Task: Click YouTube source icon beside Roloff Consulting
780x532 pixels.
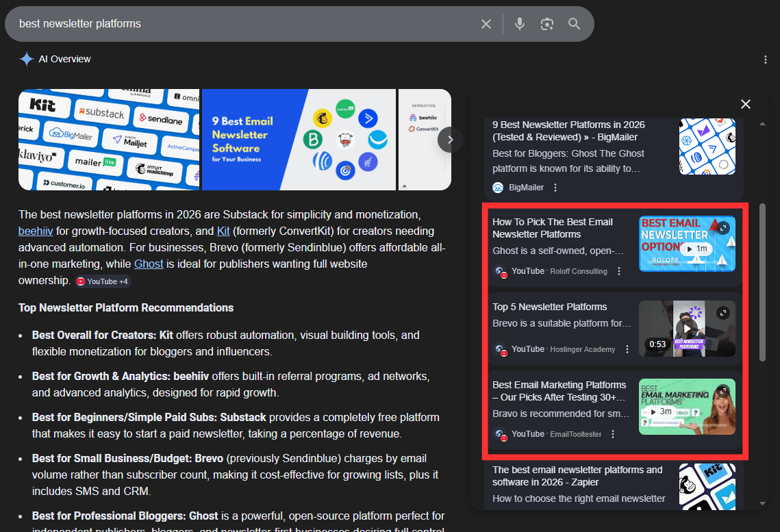Action: point(500,271)
